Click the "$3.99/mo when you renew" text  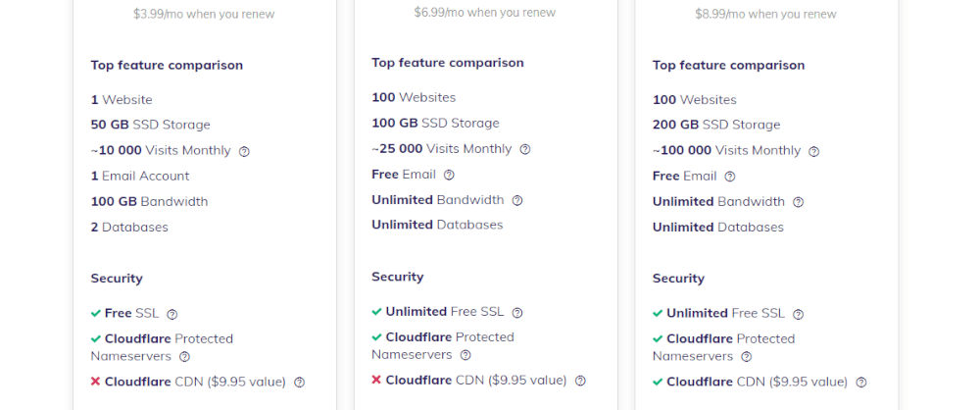(204, 15)
